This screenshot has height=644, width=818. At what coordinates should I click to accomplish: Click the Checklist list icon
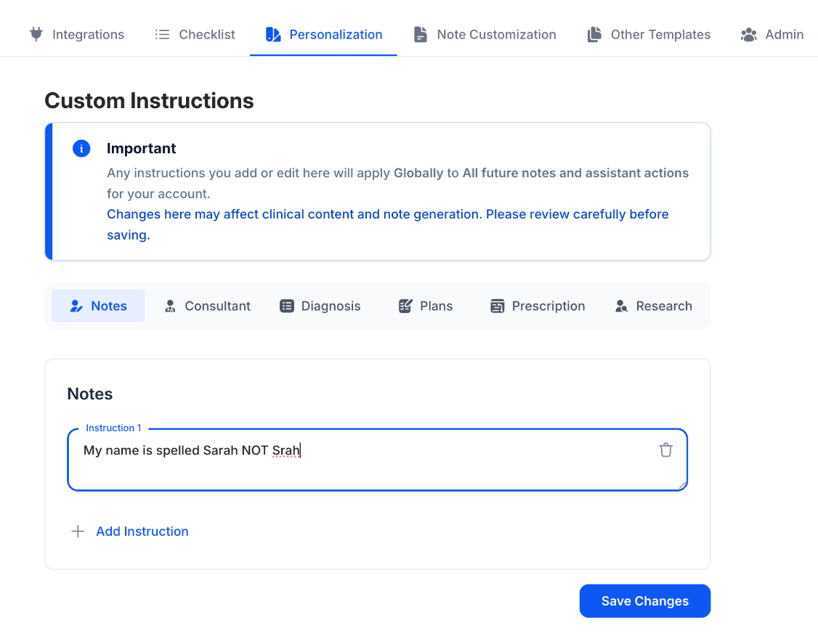(x=162, y=34)
